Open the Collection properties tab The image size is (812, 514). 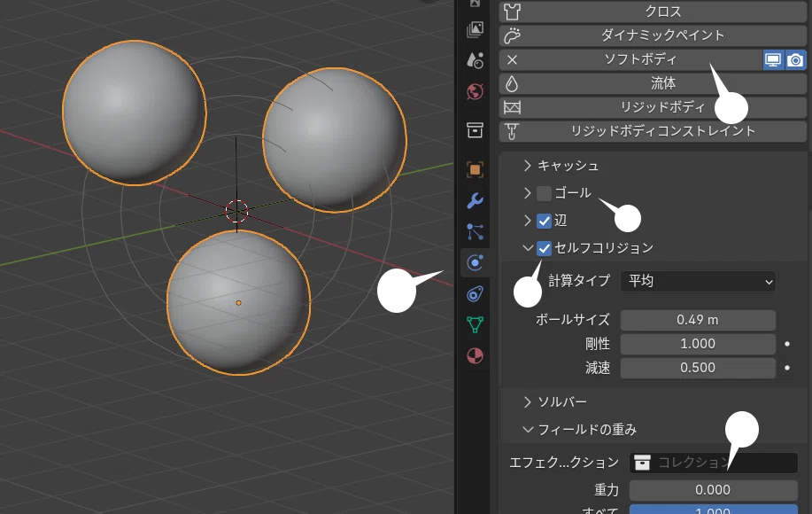coord(475,130)
